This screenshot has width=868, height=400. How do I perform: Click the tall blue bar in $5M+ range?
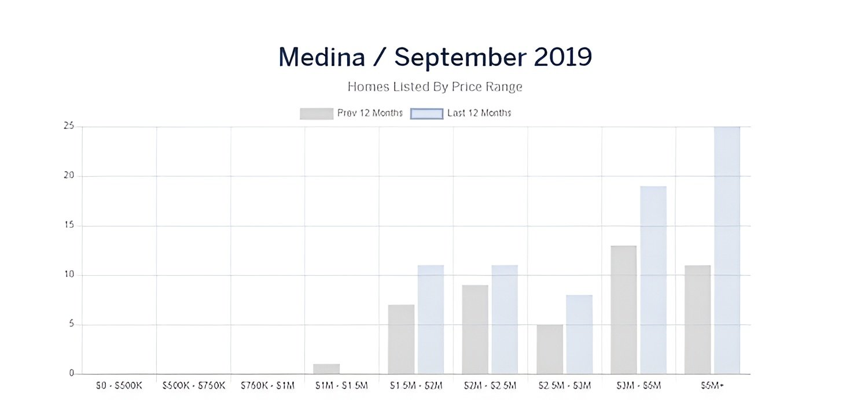[x=727, y=250]
